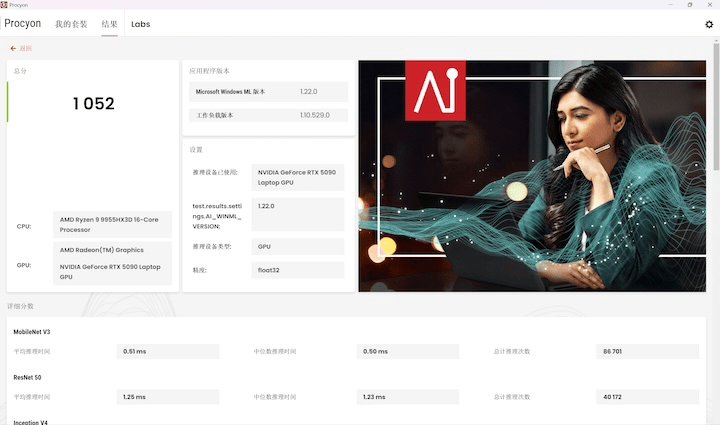Click the 返回 back link
The height and width of the screenshot is (425, 720).
coord(25,48)
